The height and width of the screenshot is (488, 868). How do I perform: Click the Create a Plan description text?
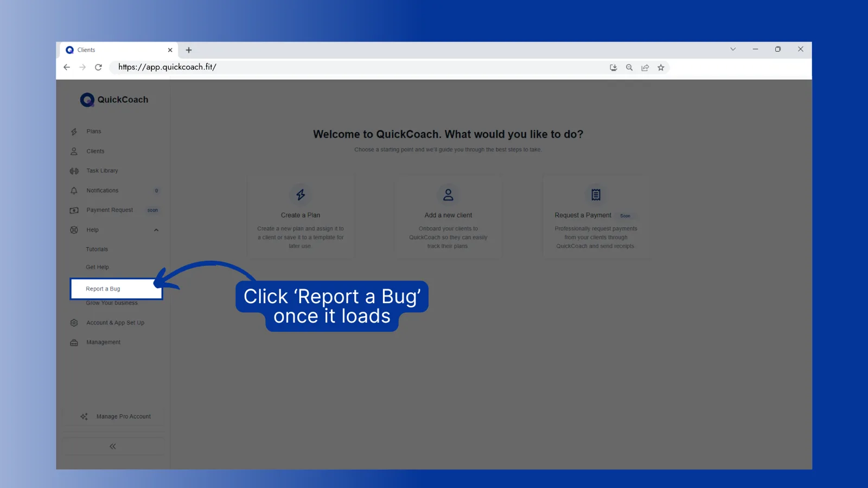pyautogui.click(x=301, y=237)
